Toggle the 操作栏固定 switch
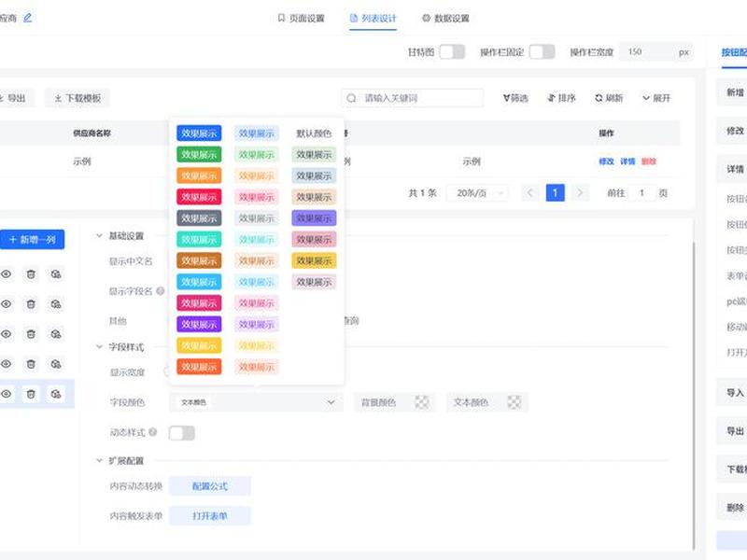747x560 pixels. [x=543, y=52]
